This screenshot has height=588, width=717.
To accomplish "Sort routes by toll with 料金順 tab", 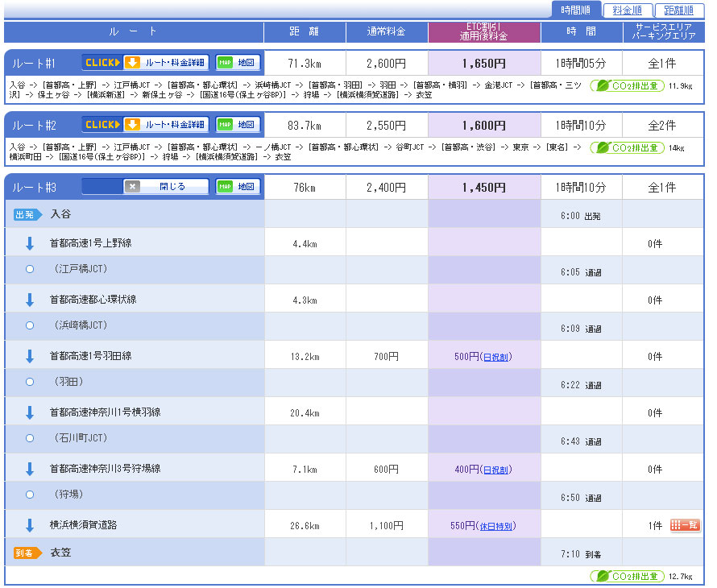I will tap(627, 10).
